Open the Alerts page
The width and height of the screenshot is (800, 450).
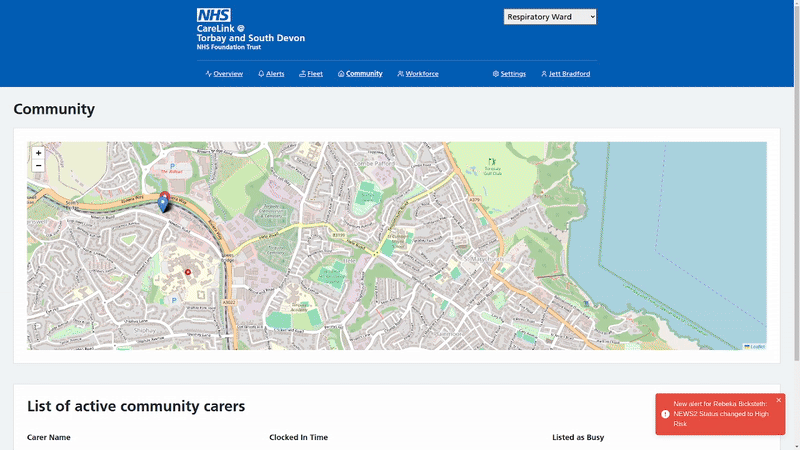click(x=275, y=74)
